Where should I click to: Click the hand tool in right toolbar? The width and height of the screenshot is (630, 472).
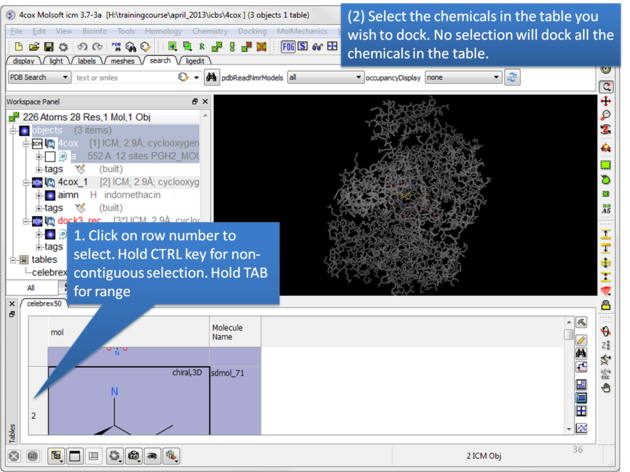pos(606,387)
